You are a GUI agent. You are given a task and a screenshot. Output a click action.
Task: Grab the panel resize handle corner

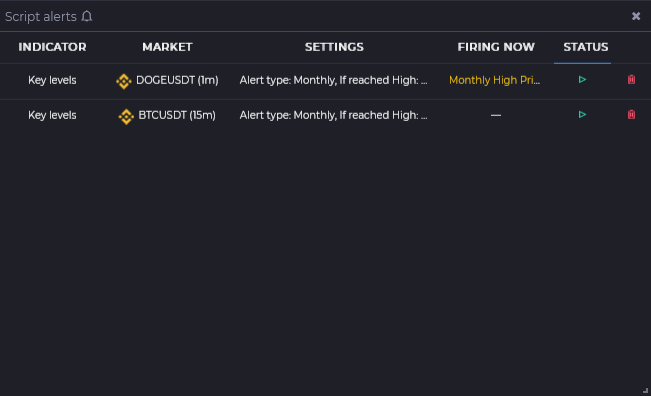tap(645, 390)
